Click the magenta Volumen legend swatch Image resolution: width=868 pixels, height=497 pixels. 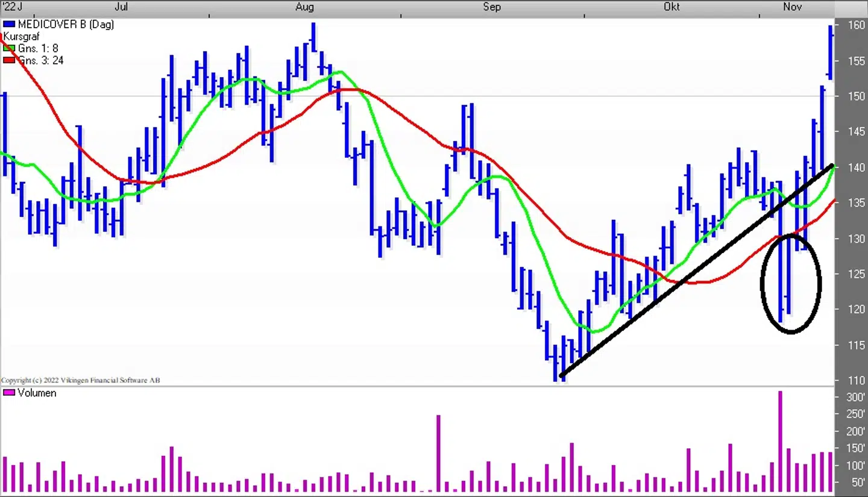(9, 393)
